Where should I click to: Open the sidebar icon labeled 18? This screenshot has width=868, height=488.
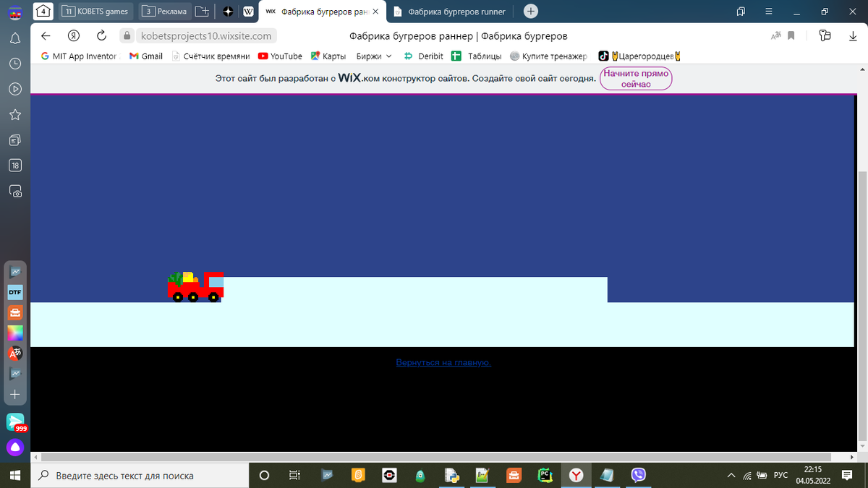[x=15, y=166]
